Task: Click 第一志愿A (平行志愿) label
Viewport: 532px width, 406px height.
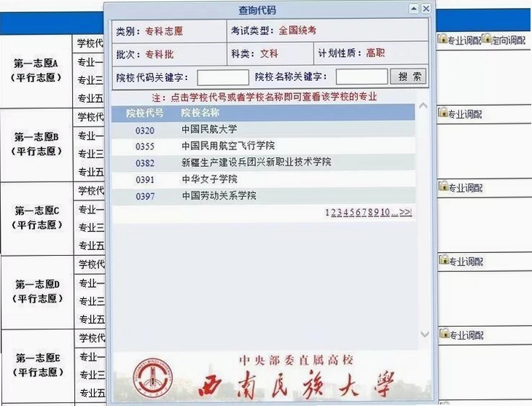Action: (x=36, y=70)
